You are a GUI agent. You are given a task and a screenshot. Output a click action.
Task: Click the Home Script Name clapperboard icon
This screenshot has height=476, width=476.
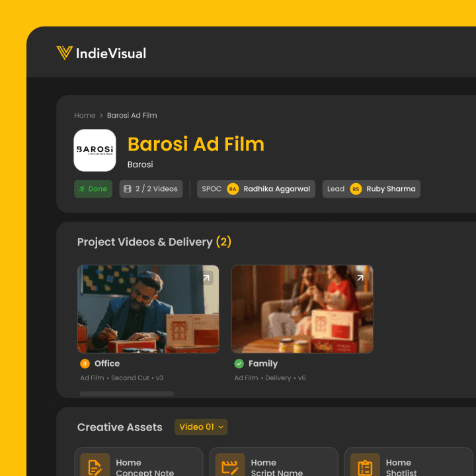point(230,466)
